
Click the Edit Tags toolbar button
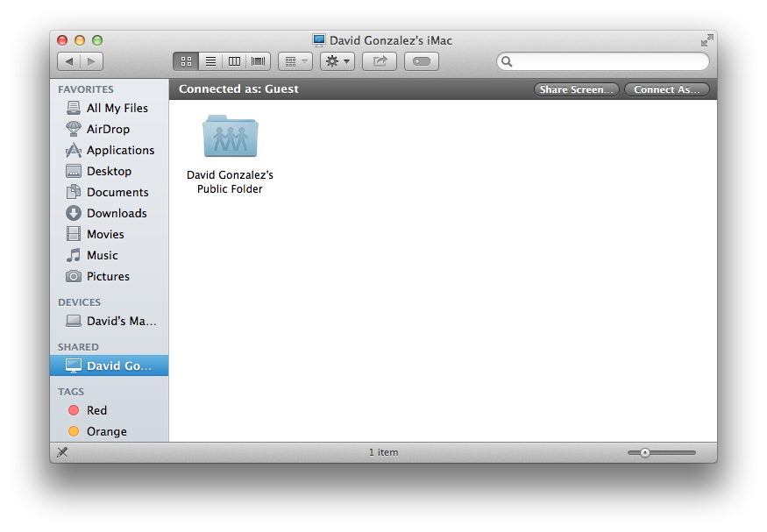point(421,61)
